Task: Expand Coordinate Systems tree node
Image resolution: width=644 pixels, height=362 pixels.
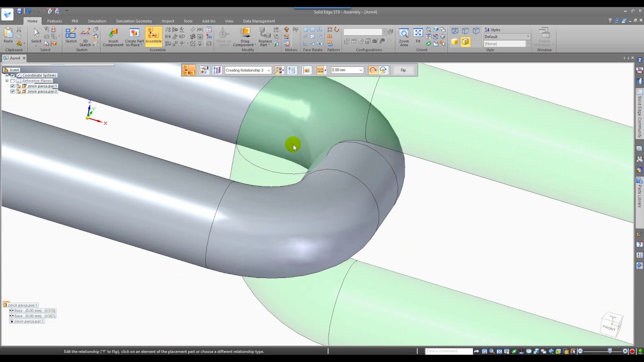Action: (x=7, y=75)
